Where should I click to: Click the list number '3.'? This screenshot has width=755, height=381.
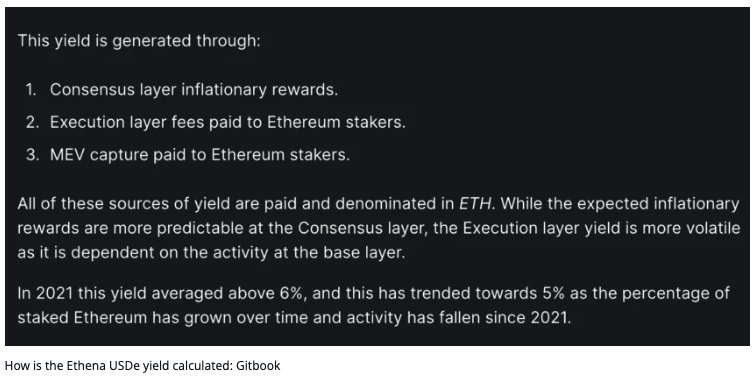32,155
